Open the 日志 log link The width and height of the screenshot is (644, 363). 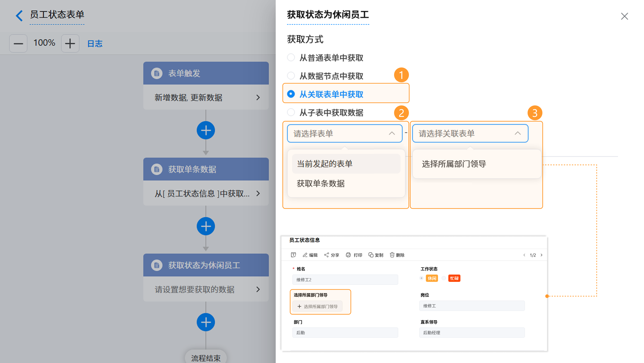click(x=95, y=43)
